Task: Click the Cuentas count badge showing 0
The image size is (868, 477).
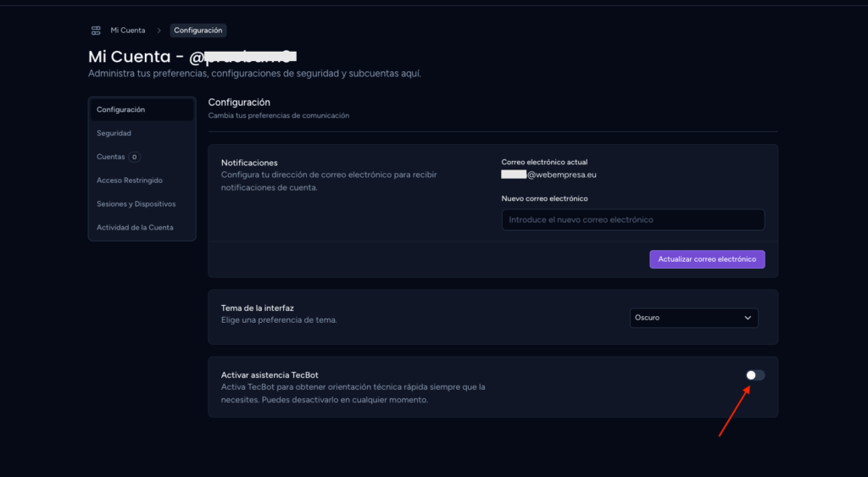Action: point(135,157)
